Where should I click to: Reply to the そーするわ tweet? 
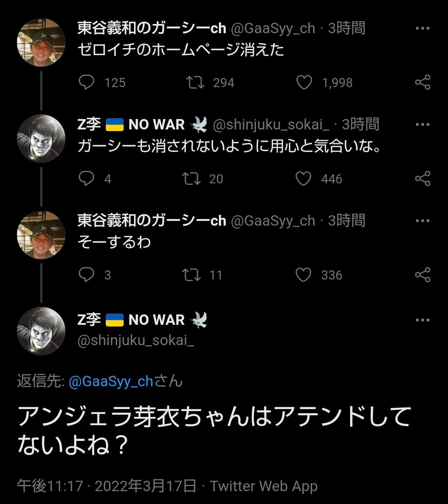pos(86,275)
